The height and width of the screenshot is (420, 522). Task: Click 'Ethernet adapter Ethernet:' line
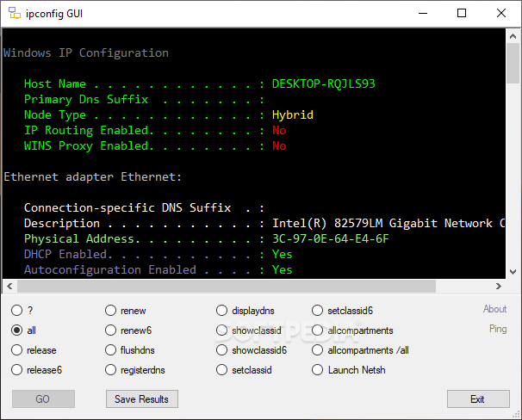(x=92, y=177)
